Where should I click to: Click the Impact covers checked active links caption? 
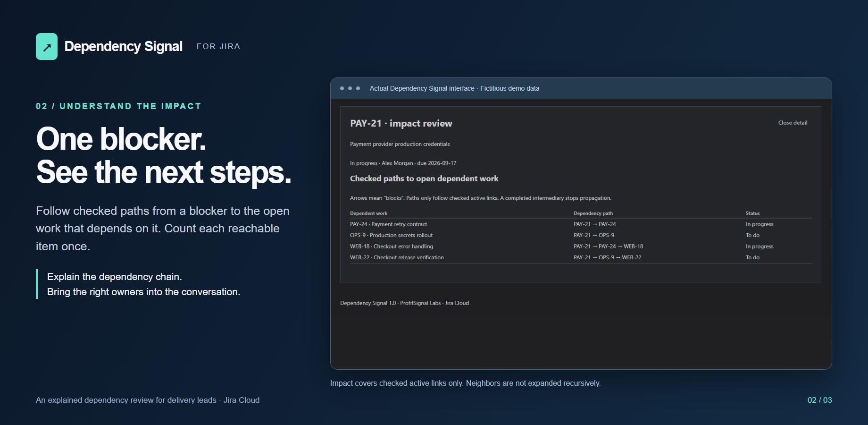(465, 383)
